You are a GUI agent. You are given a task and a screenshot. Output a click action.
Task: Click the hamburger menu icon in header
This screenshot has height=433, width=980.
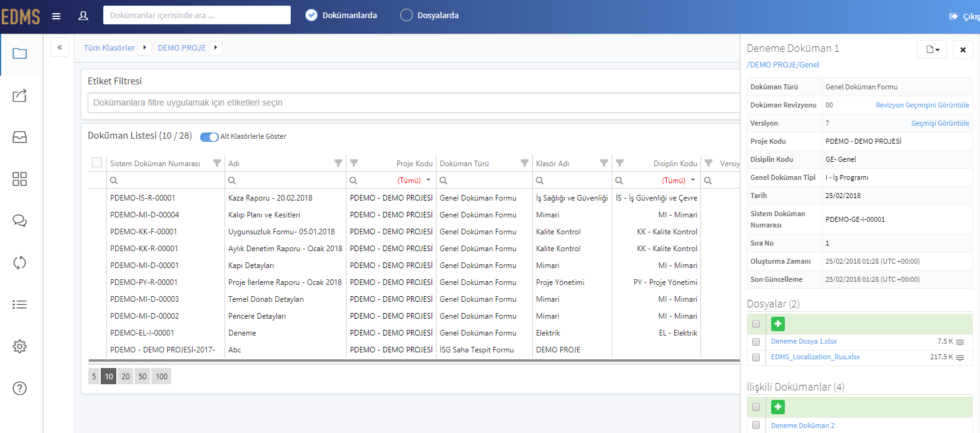click(56, 16)
